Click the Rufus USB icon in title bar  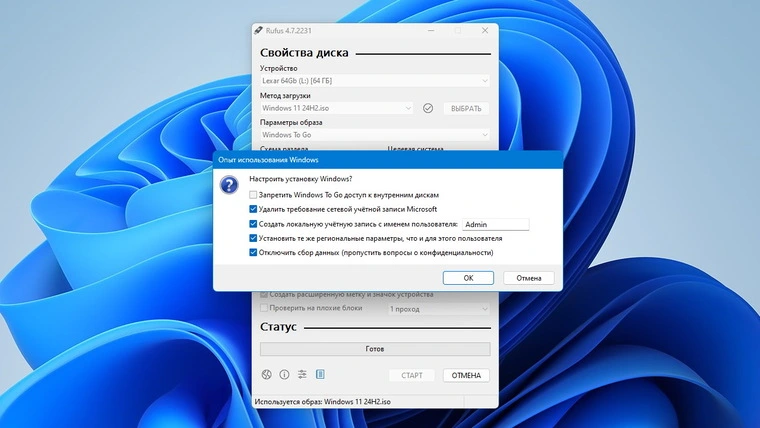(x=259, y=31)
